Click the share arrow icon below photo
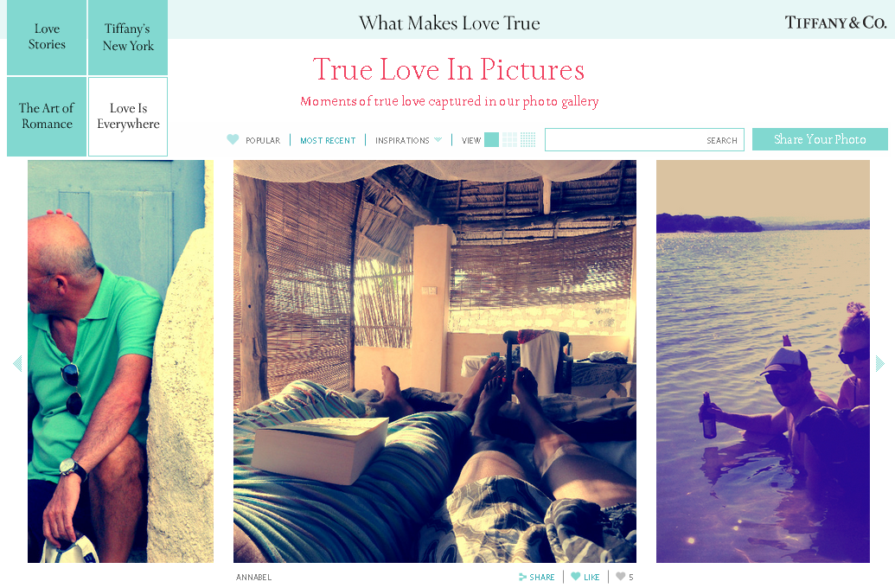Image resolution: width=895 pixels, height=588 pixels. (x=522, y=577)
